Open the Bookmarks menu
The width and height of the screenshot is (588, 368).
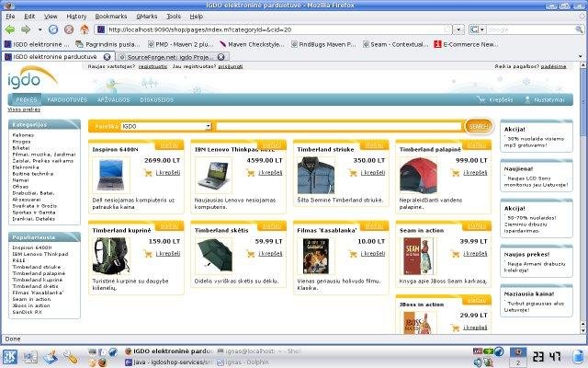(x=111, y=17)
